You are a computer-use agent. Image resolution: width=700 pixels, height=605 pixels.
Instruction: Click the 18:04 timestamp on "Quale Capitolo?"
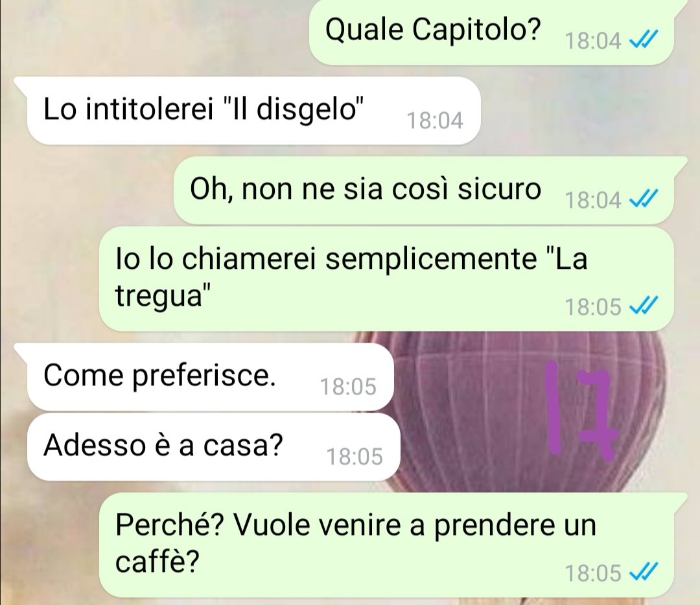pyautogui.click(x=593, y=41)
